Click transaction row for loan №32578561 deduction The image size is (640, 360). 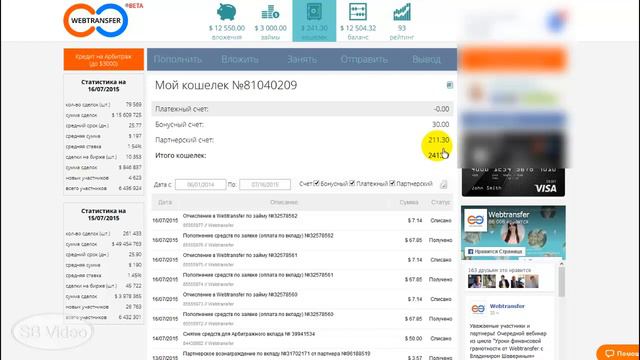(302, 260)
